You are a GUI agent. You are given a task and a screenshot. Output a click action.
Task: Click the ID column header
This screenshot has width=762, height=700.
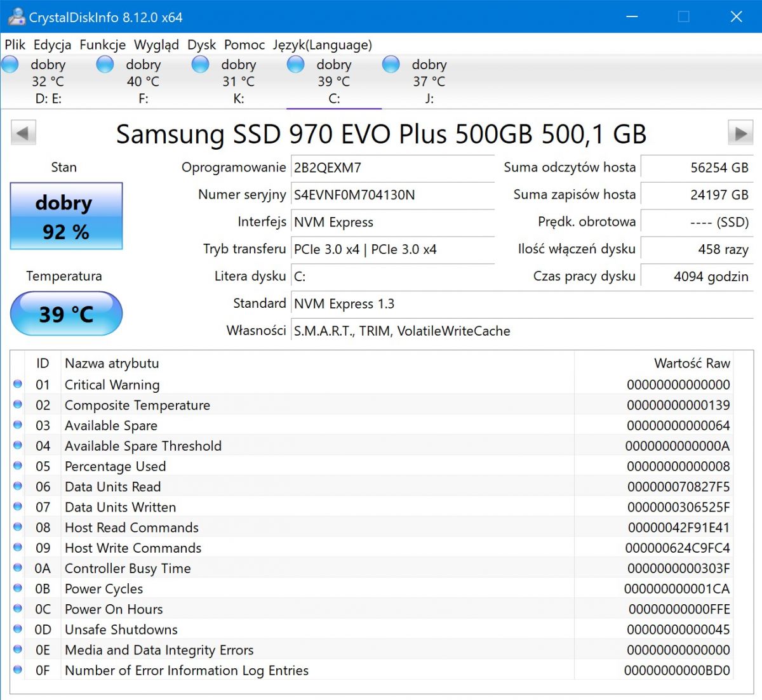coord(43,364)
